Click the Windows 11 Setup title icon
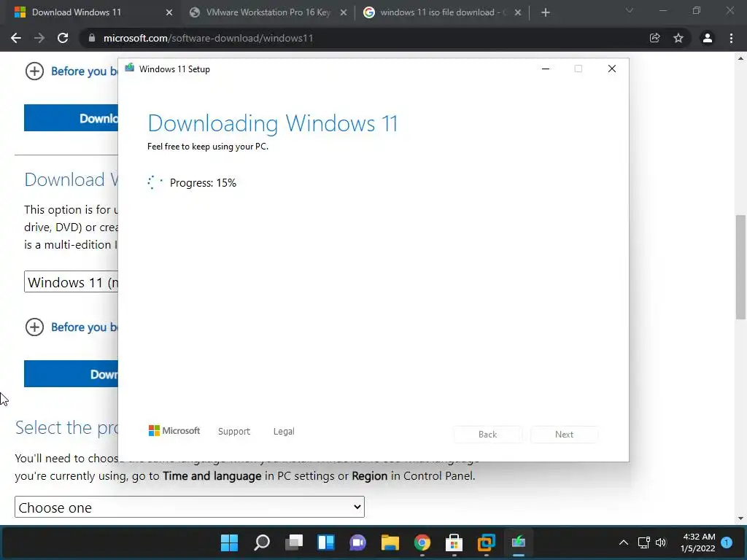Screen dimensions: 747x560 [130, 69]
